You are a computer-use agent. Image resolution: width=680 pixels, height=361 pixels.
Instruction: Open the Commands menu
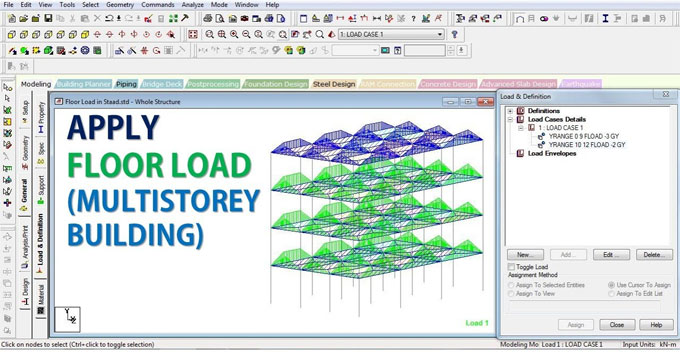pyautogui.click(x=158, y=5)
